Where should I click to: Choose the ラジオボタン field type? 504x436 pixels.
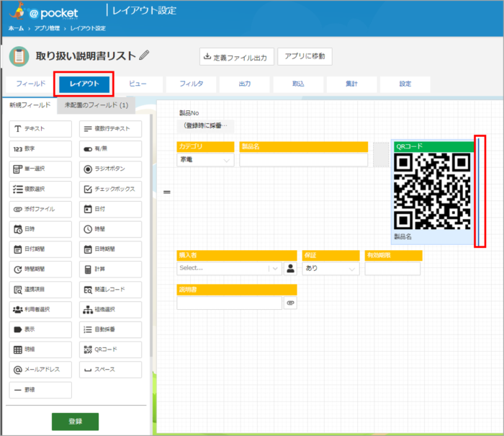[111, 169]
